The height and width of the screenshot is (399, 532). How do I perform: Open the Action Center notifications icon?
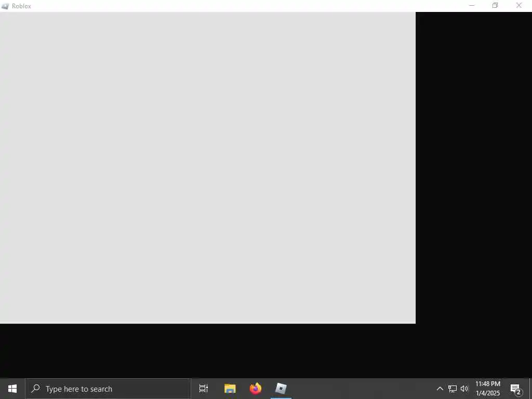(x=516, y=389)
